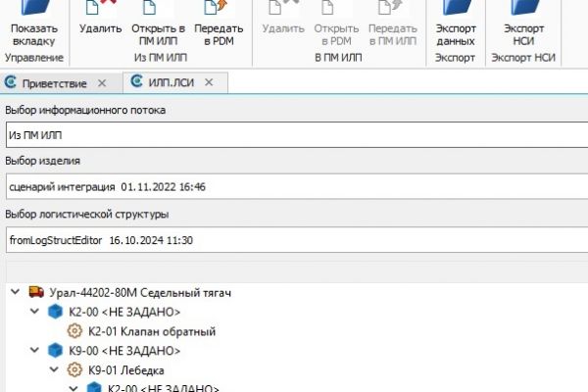
Task: Click the Выбор информационного потока label
Action: pyautogui.click(x=85, y=111)
